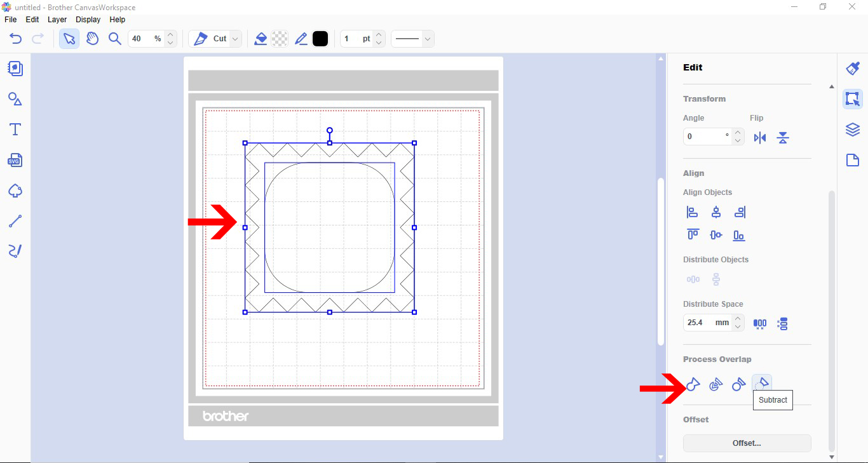Click the Subtract overlap icon

click(x=762, y=383)
